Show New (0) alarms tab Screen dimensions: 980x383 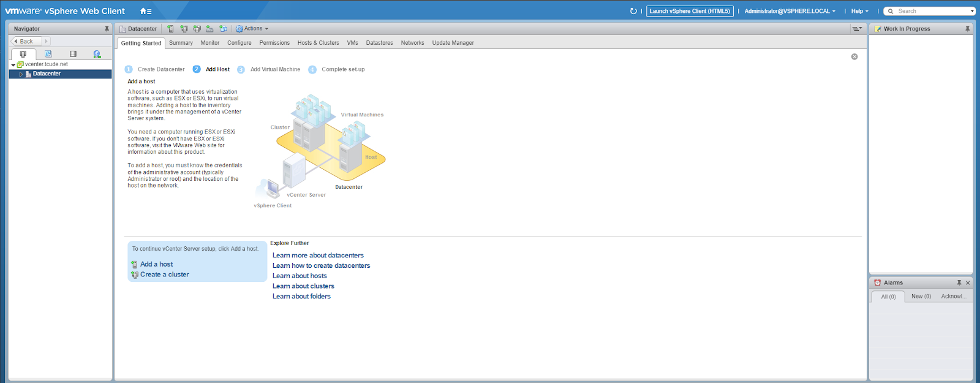click(x=921, y=297)
